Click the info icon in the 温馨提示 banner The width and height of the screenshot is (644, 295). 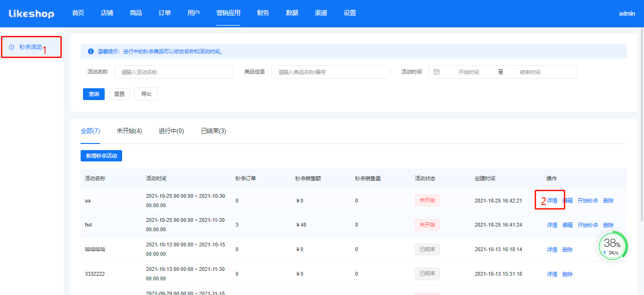tap(91, 51)
